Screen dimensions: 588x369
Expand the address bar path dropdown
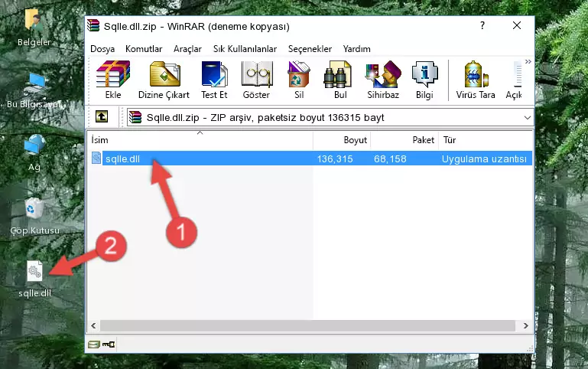[x=527, y=117]
